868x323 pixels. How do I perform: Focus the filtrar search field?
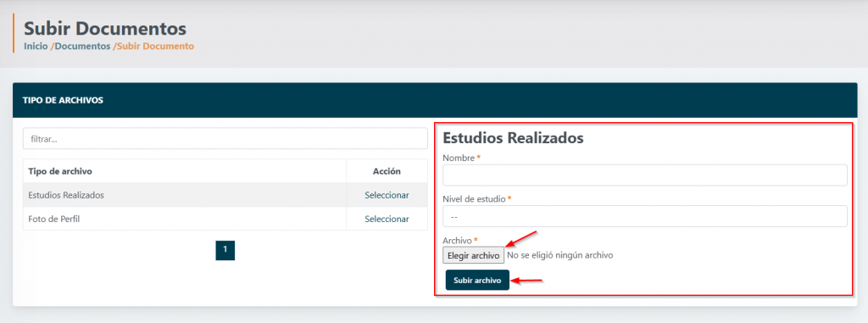(x=225, y=138)
